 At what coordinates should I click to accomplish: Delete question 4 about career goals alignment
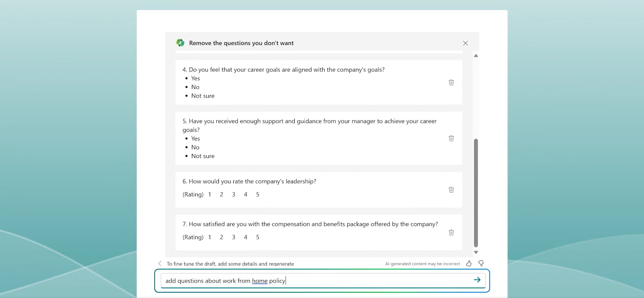451,83
